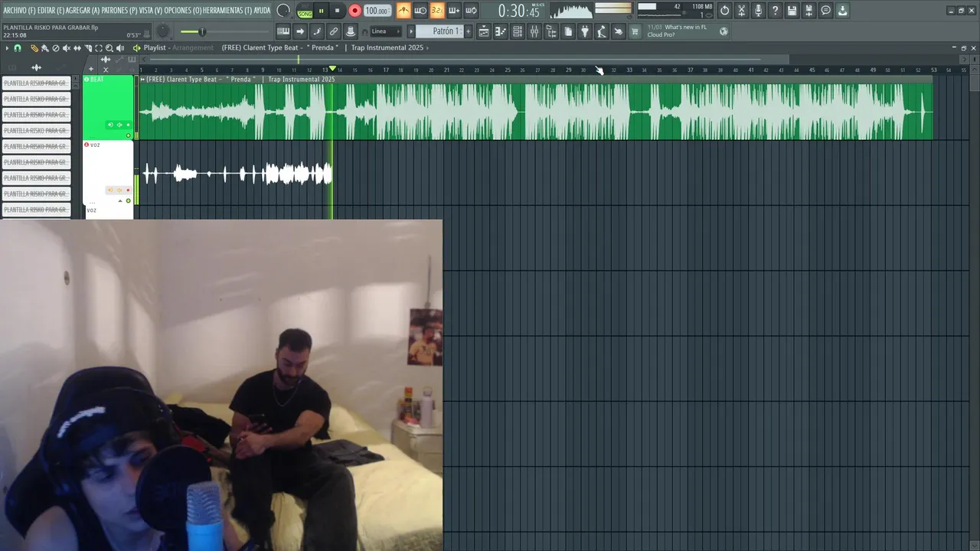
Task: Open the Channel rack icon
Action: 518,31
